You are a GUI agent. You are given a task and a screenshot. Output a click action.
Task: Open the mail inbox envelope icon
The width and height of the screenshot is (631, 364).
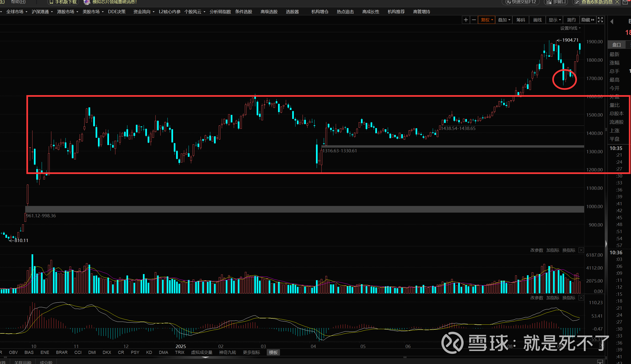(x=626, y=2)
